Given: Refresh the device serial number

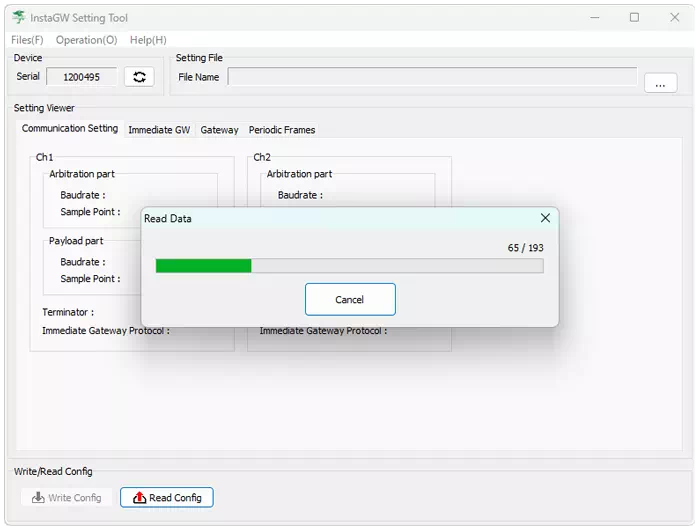Looking at the screenshot, I should point(139,77).
